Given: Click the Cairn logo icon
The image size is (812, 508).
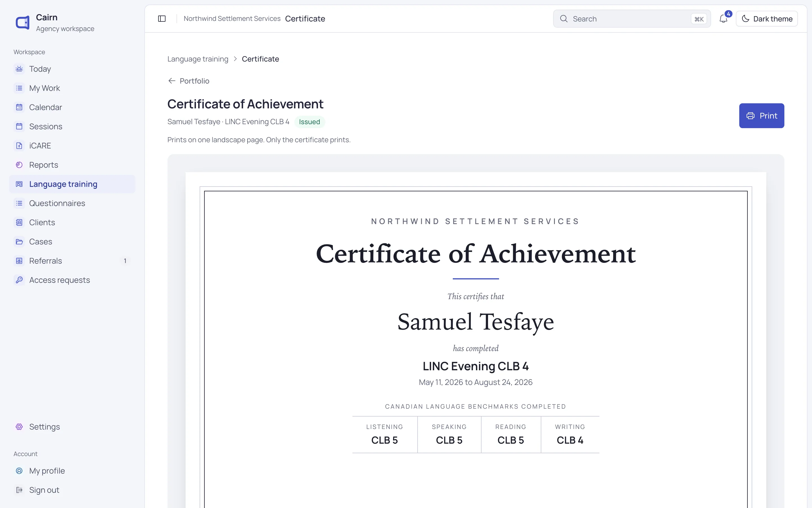Looking at the screenshot, I should [23, 23].
